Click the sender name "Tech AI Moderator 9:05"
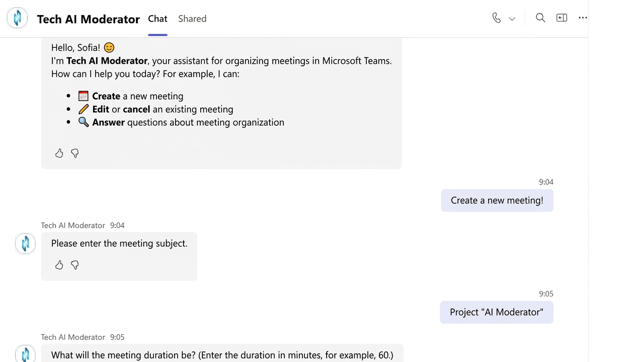This screenshot has height=362, width=644. (x=83, y=337)
